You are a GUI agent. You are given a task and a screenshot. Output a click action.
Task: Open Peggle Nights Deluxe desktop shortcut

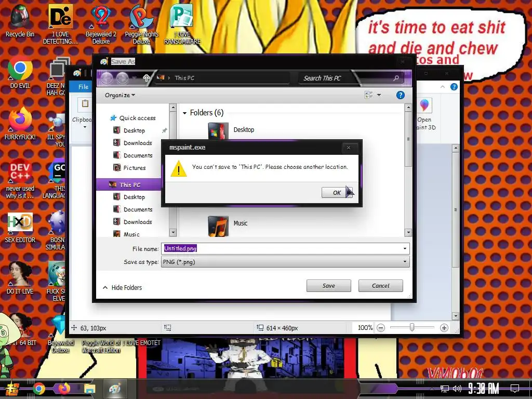(x=141, y=24)
